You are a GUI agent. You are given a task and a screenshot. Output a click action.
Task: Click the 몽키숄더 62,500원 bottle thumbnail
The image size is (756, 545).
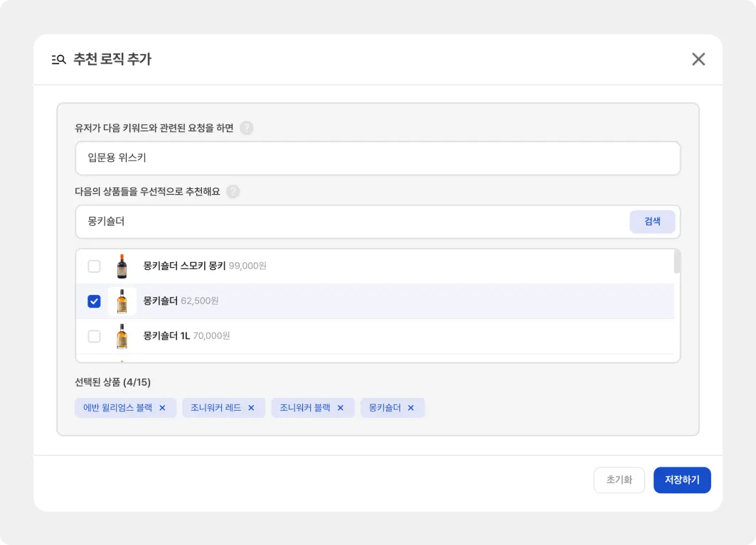[x=122, y=301]
